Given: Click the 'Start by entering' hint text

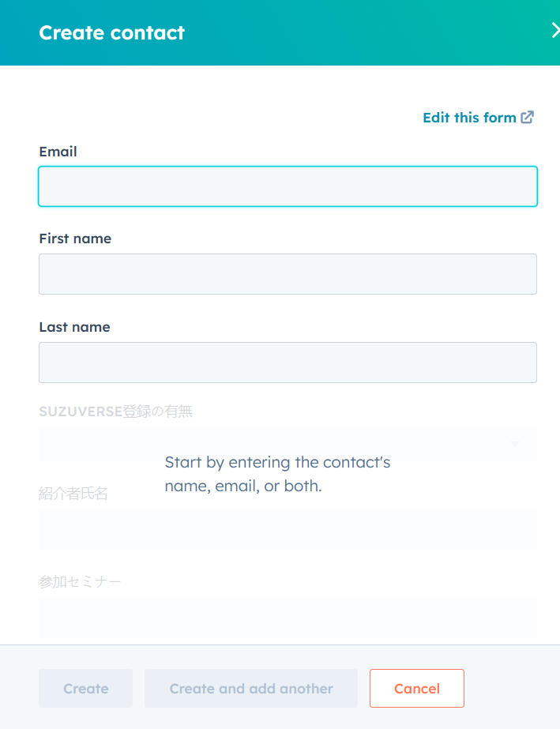Looking at the screenshot, I should [x=277, y=474].
